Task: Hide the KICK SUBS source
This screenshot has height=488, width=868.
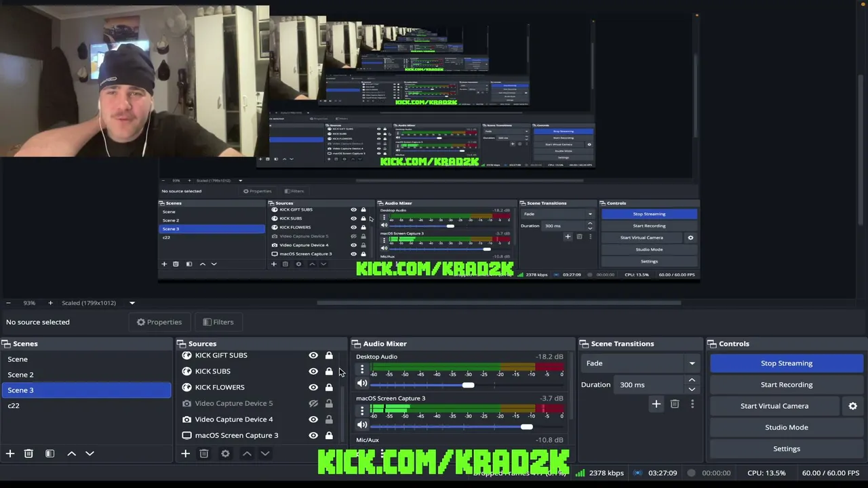Action: tap(313, 371)
